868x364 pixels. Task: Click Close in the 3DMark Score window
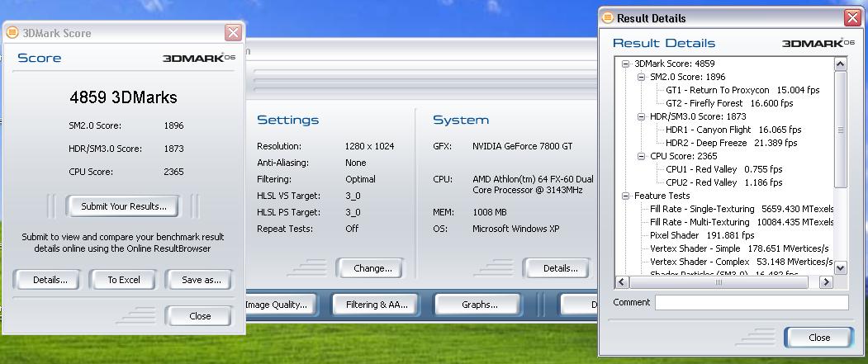[x=199, y=316]
